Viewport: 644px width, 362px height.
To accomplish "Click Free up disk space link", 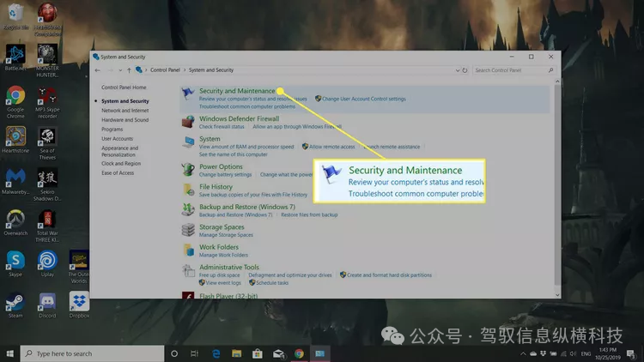I will point(219,275).
